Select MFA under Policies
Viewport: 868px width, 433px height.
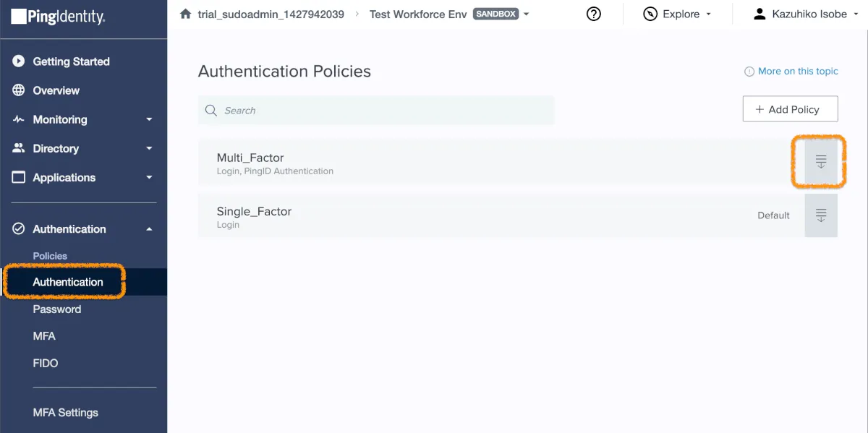[x=44, y=336]
